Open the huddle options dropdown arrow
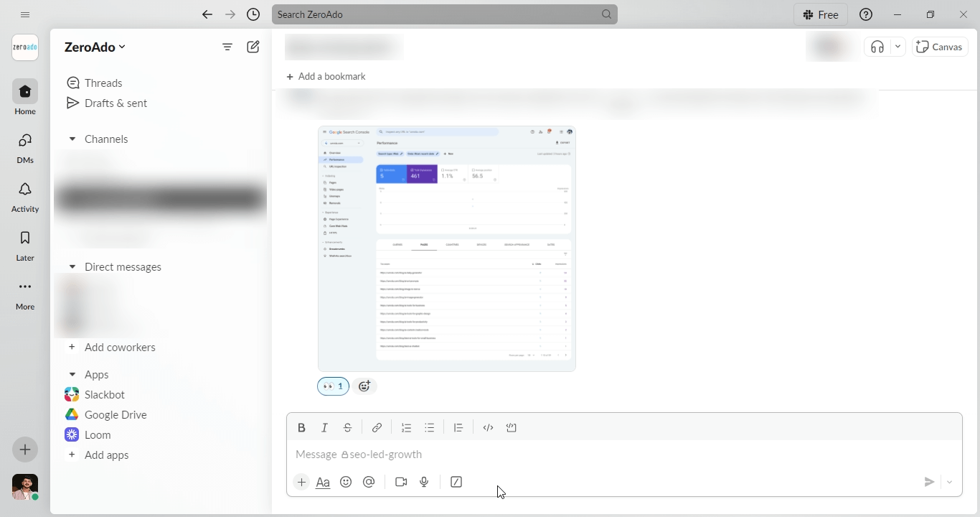980x517 pixels. [x=897, y=47]
